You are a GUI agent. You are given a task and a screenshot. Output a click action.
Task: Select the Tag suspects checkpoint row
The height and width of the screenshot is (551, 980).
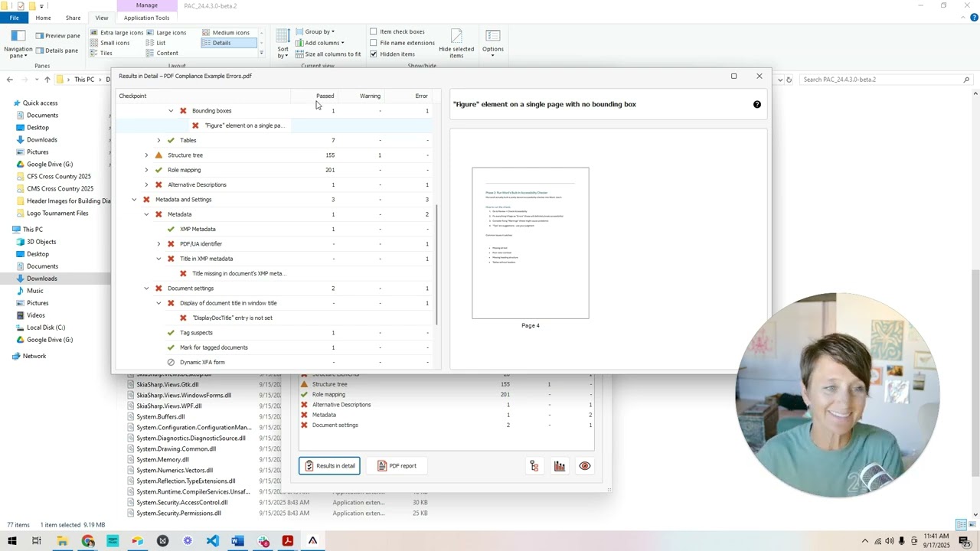(274, 333)
